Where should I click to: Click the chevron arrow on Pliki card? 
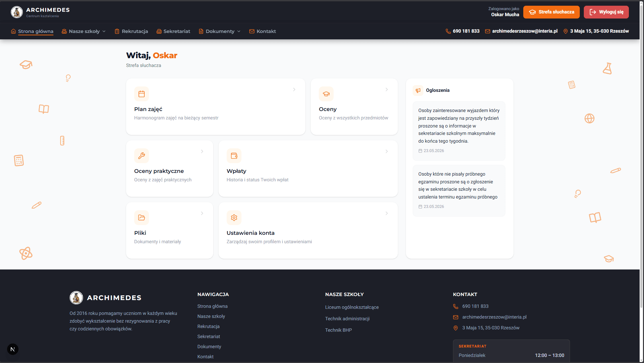(202, 213)
